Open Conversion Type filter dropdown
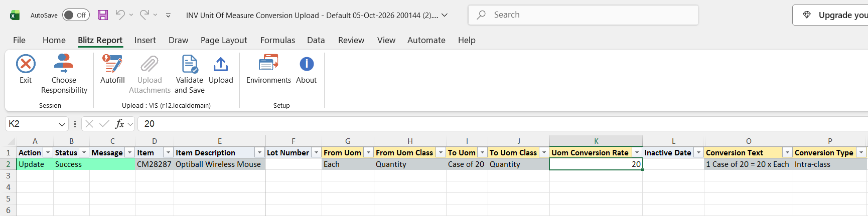This screenshot has width=868, height=216. click(x=861, y=152)
